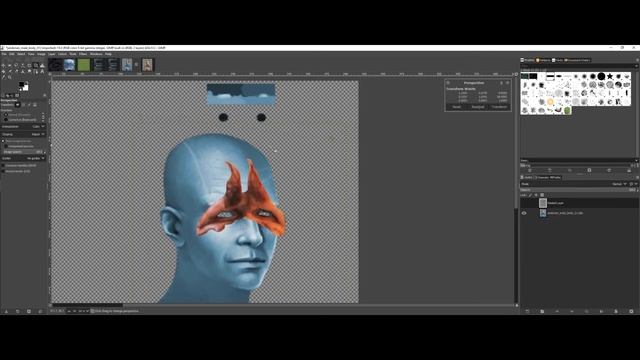This screenshot has width=640, height=360.
Task: Click Readjust in Perspective dialog
Action: (x=478, y=107)
